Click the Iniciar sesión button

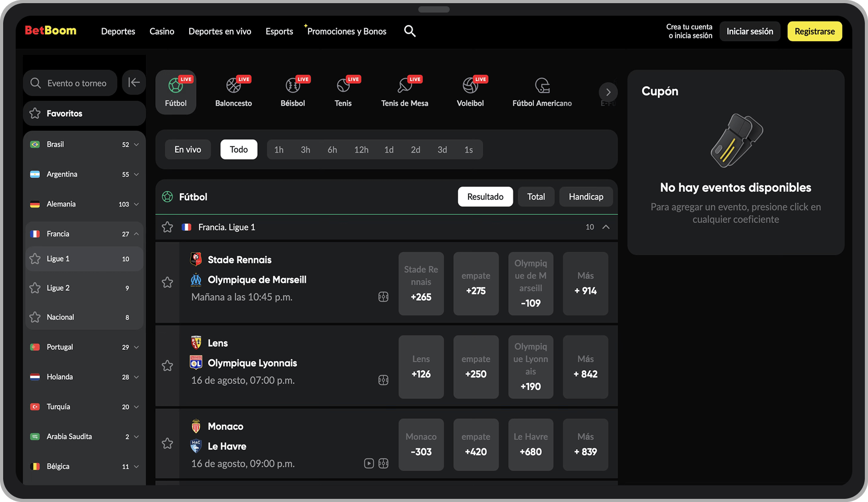[x=750, y=31]
